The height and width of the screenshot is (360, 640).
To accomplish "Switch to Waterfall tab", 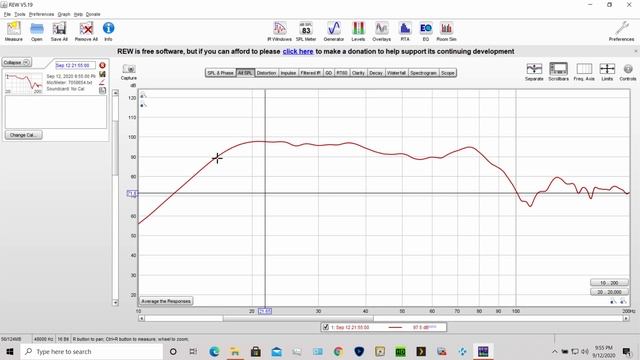I will (x=396, y=73).
